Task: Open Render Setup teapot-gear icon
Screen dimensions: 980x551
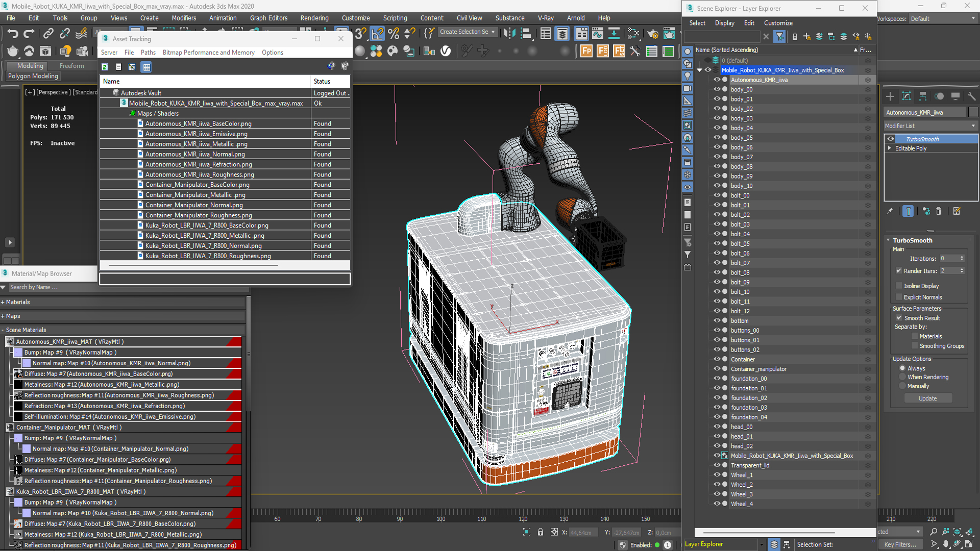Action: click(652, 34)
